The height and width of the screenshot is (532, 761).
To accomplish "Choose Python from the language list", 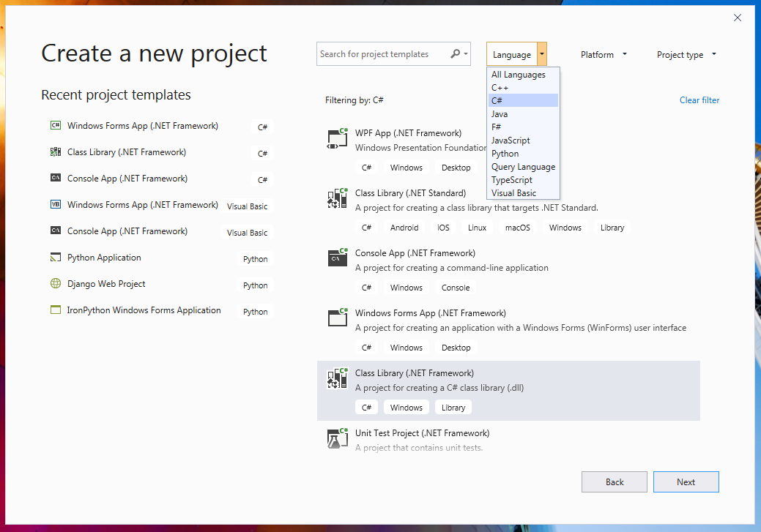I will [x=523, y=153].
